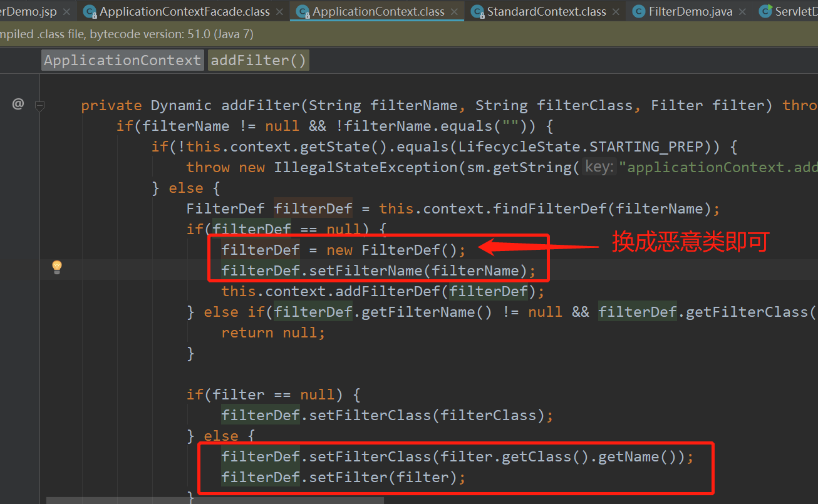818x504 pixels.
Task: Open the ApplicationContext breadcrumb
Action: 122,59
